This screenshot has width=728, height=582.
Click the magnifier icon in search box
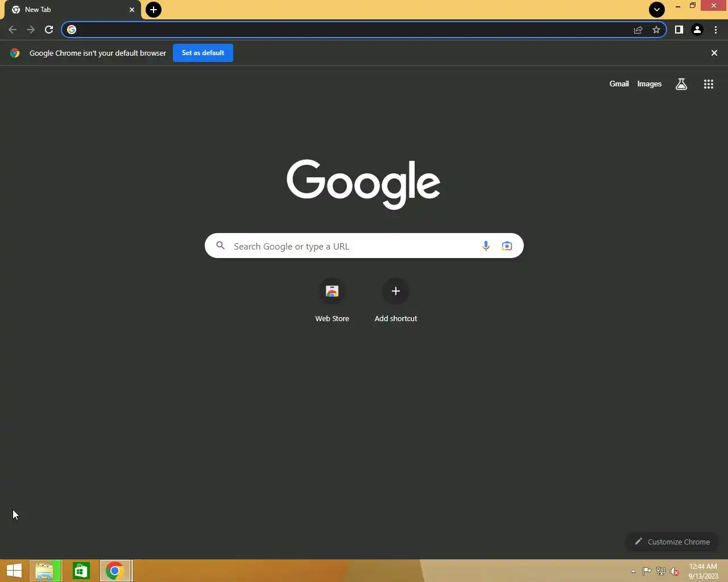221,246
